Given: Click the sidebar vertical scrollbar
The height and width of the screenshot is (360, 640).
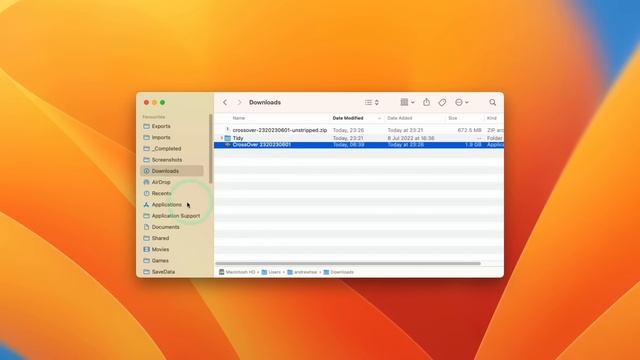Looking at the screenshot, I should [211, 149].
